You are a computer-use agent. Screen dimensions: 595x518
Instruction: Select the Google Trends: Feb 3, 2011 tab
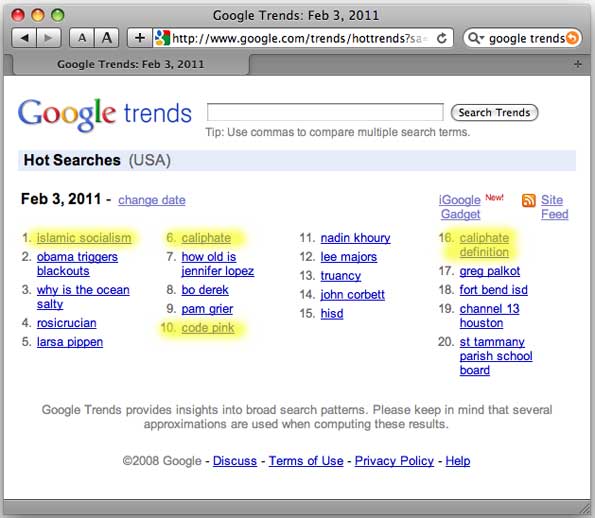(131, 64)
